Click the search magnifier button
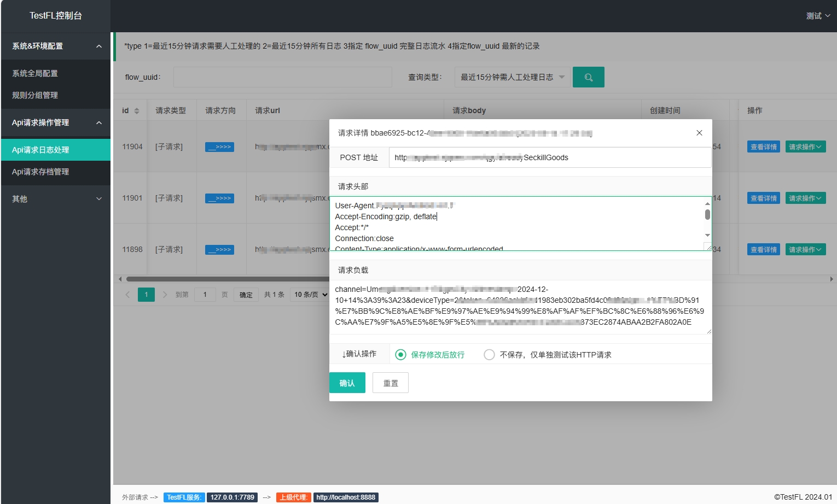837x504 pixels. pyautogui.click(x=588, y=77)
